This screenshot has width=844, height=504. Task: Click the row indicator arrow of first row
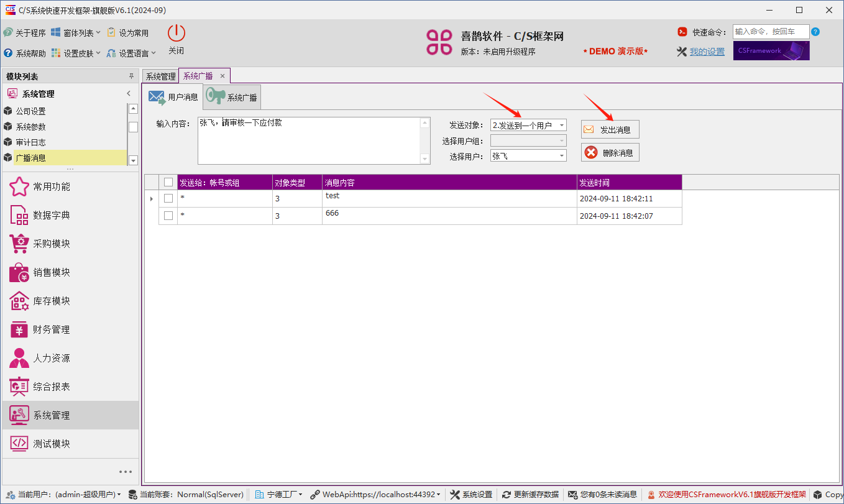[x=152, y=199]
